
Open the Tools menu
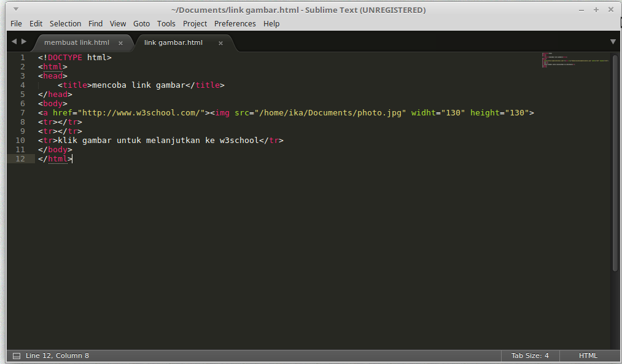click(166, 24)
